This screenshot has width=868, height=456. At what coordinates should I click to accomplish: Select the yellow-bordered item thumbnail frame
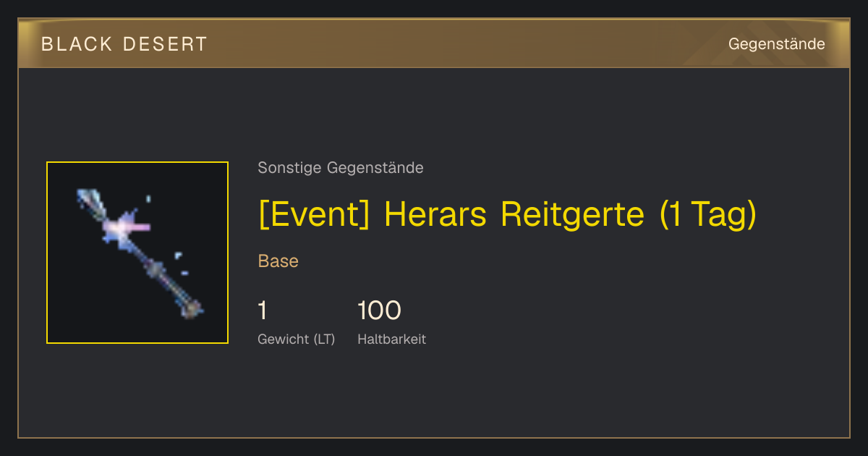coord(137,253)
